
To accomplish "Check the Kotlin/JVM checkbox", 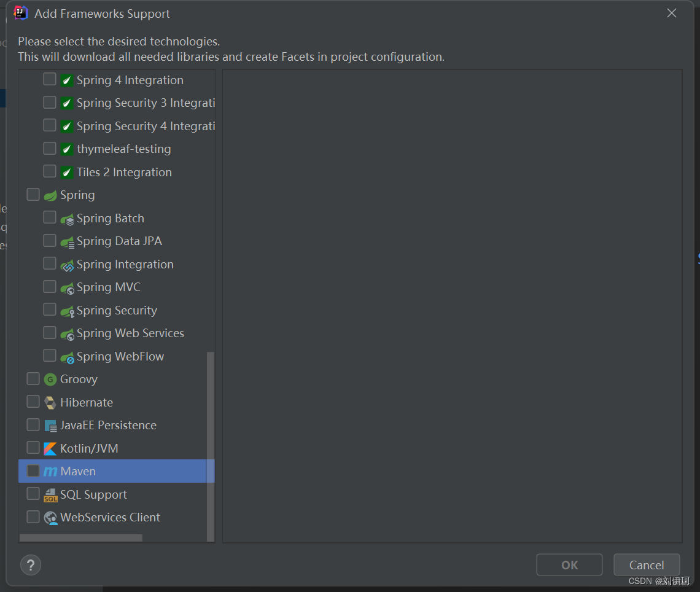I will [x=33, y=447].
